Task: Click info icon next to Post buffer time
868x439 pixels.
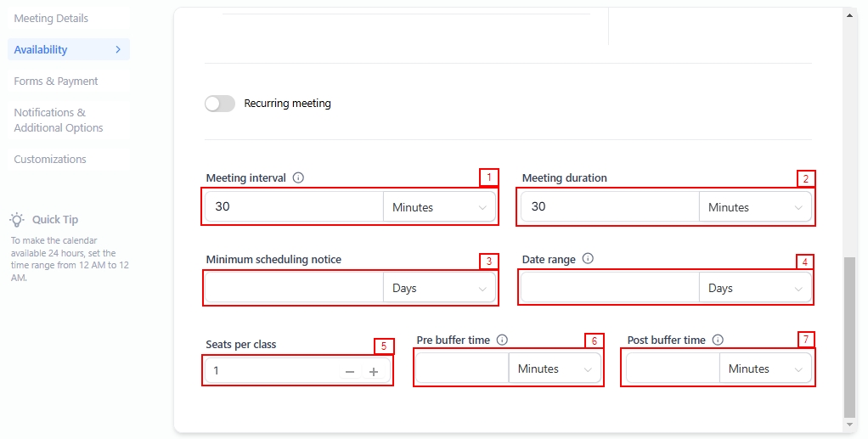Action: click(718, 340)
